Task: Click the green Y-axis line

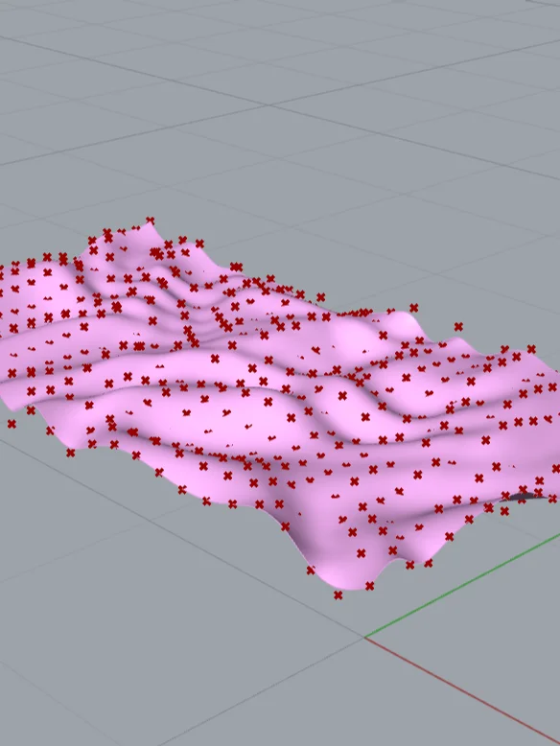Action: tap(462, 586)
